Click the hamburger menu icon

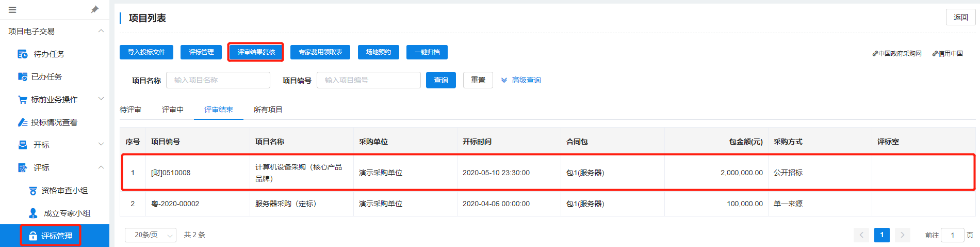click(x=12, y=10)
